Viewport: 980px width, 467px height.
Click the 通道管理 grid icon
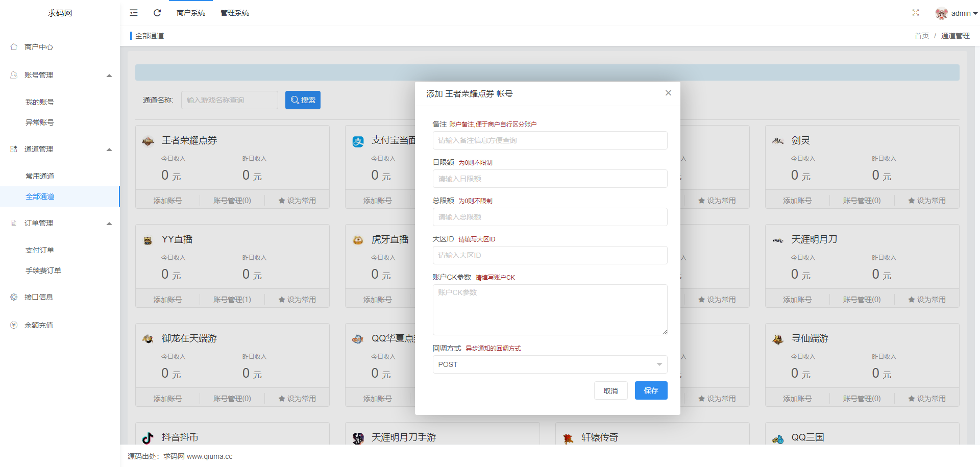point(14,149)
